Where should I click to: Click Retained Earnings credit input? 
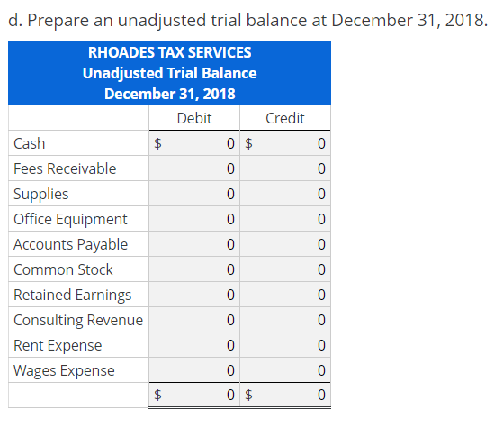(285, 295)
